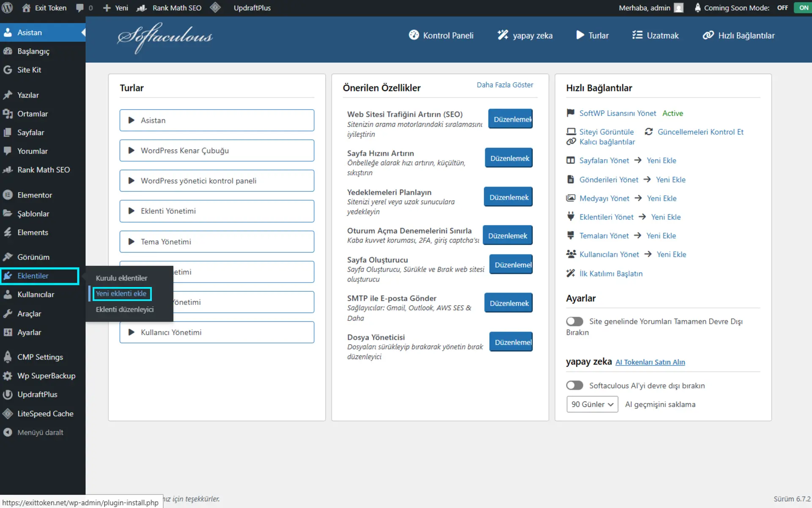
Task: Click Düzenlemek for SMTP ile E-posta Gönder
Action: click(x=508, y=303)
